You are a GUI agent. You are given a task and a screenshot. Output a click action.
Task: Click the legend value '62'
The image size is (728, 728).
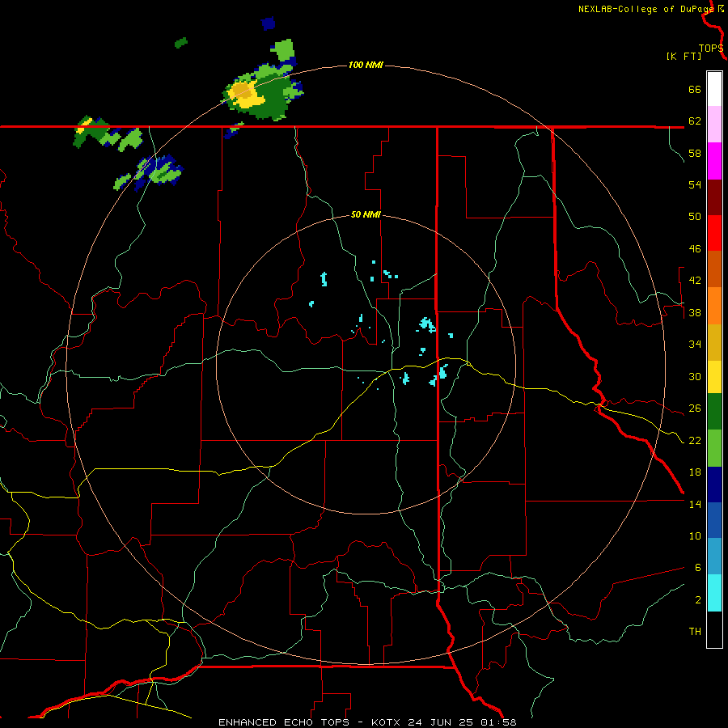695,121
